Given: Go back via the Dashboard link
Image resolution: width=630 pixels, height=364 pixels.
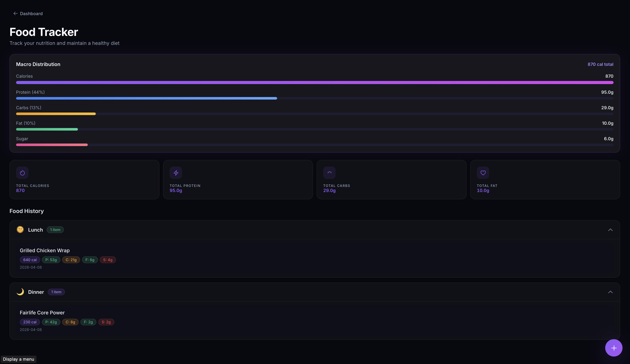Looking at the screenshot, I should coord(31,13).
